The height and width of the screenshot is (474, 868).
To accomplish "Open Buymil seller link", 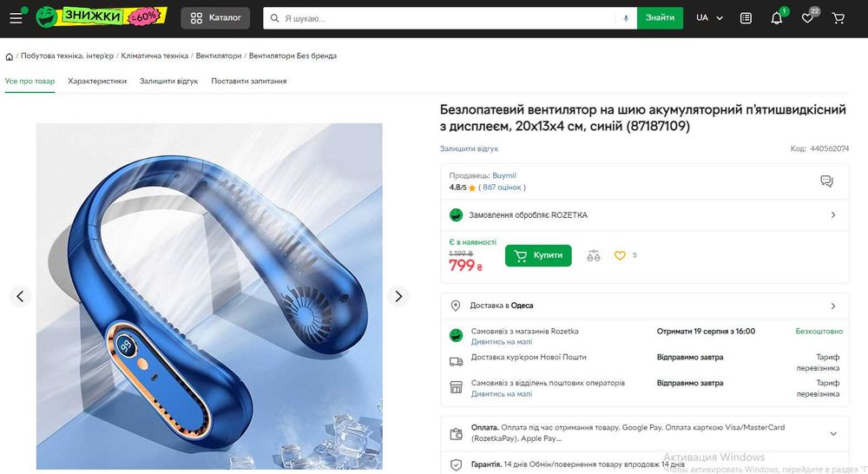I will point(503,175).
